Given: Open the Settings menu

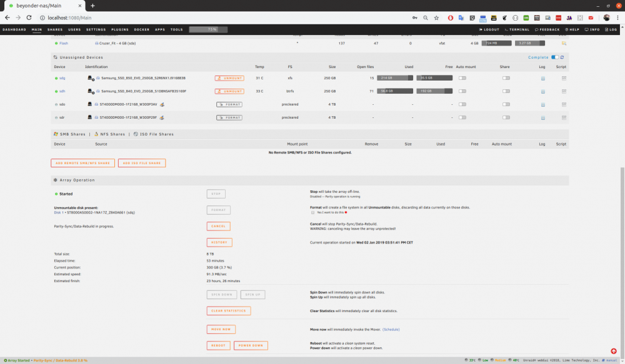Looking at the screenshot, I should pos(96,29).
